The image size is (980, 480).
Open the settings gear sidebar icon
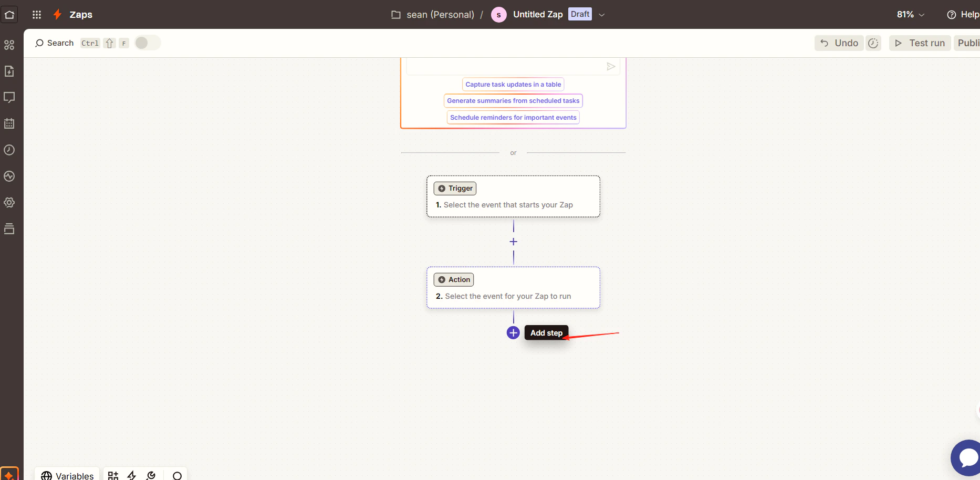click(9, 203)
